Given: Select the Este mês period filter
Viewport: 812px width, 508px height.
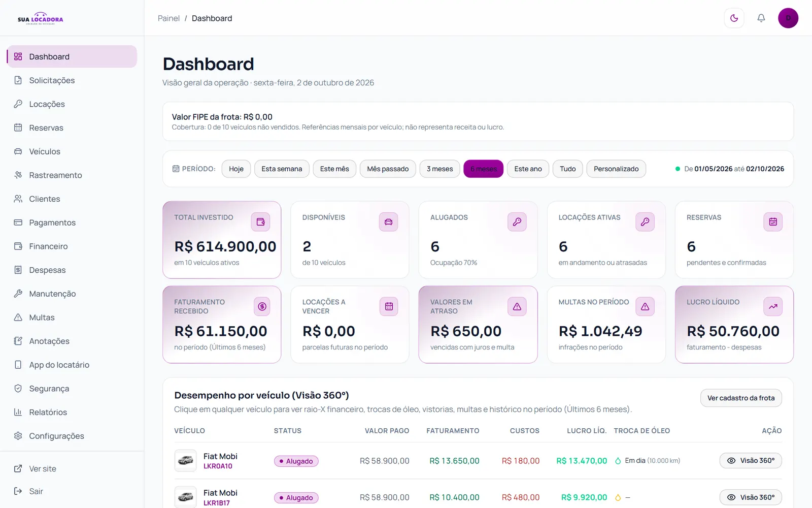Looking at the screenshot, I should point(334,169).
